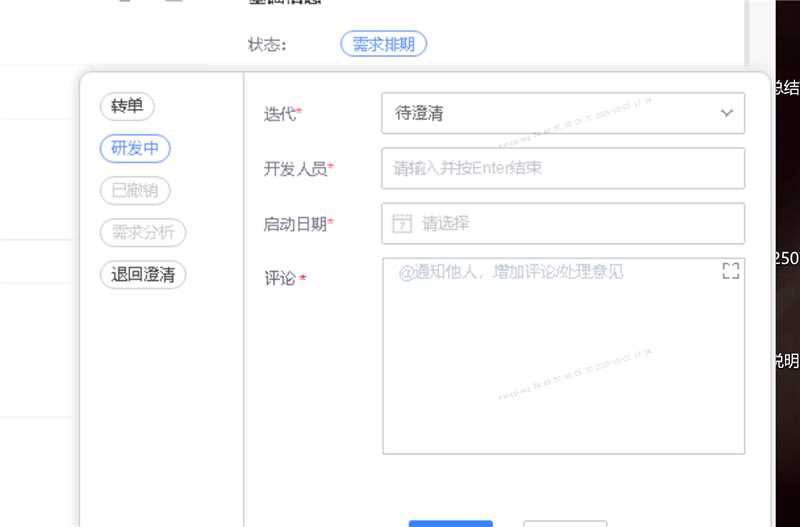Select the 退回澄清 status option

[x=143, y=274]
